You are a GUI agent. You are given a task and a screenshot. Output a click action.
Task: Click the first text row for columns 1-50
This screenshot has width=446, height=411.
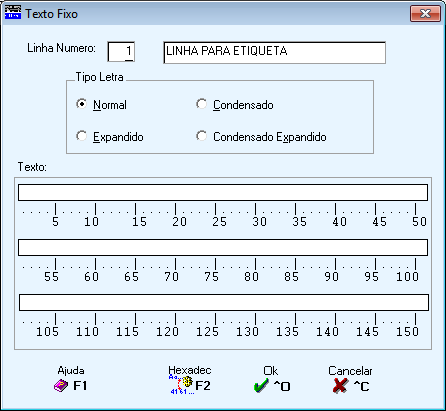(223, 193)
